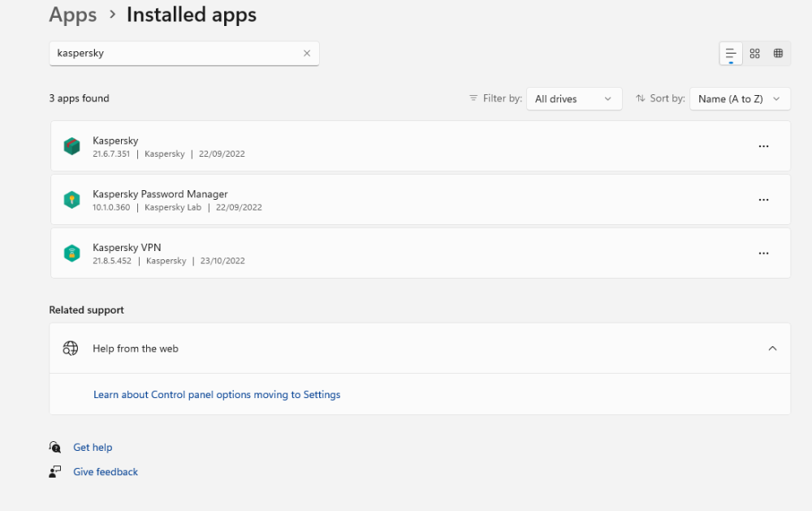Click the Help from the web globe icon
The height and width of the screenshot is (511, 812).
70,348
